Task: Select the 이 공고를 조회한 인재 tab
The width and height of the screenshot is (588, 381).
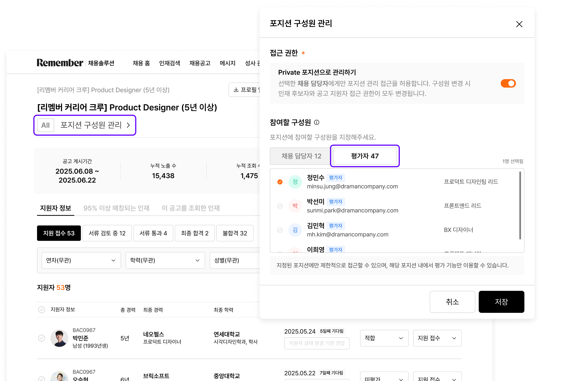Action: click(x=191, y=208)
